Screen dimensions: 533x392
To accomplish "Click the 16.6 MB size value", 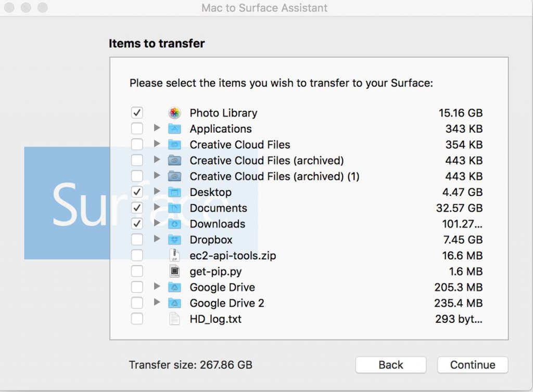I will (462, 256).
